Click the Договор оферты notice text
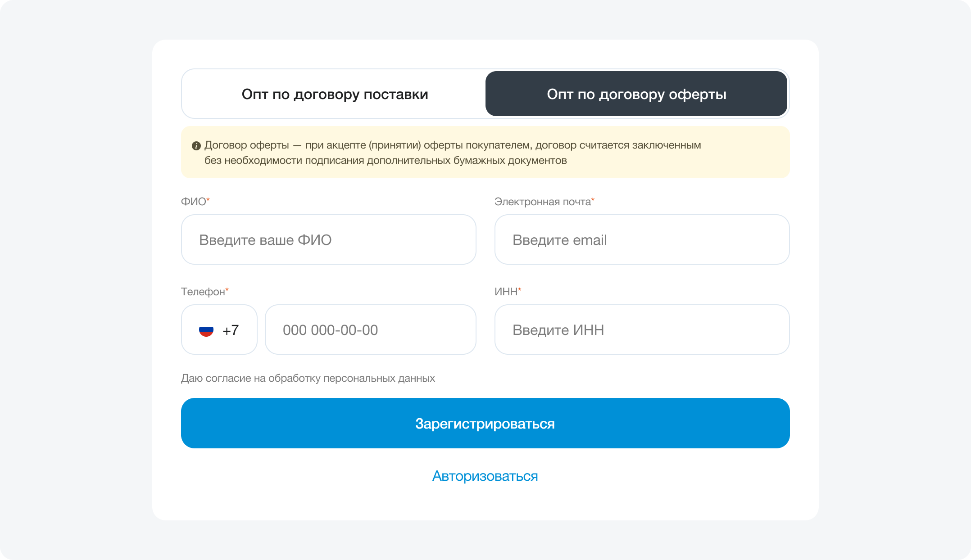This screenshot has height=560, width=971. (x=453, y=153)
